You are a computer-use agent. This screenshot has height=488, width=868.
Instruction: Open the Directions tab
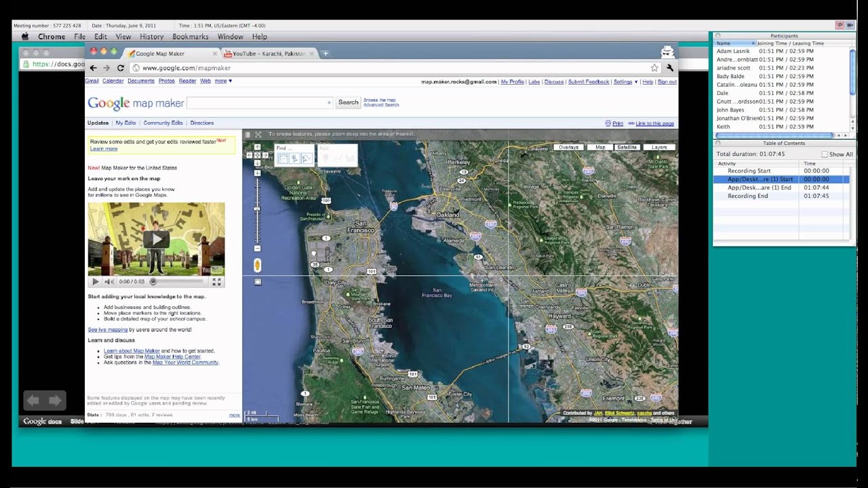coord(202,123)
